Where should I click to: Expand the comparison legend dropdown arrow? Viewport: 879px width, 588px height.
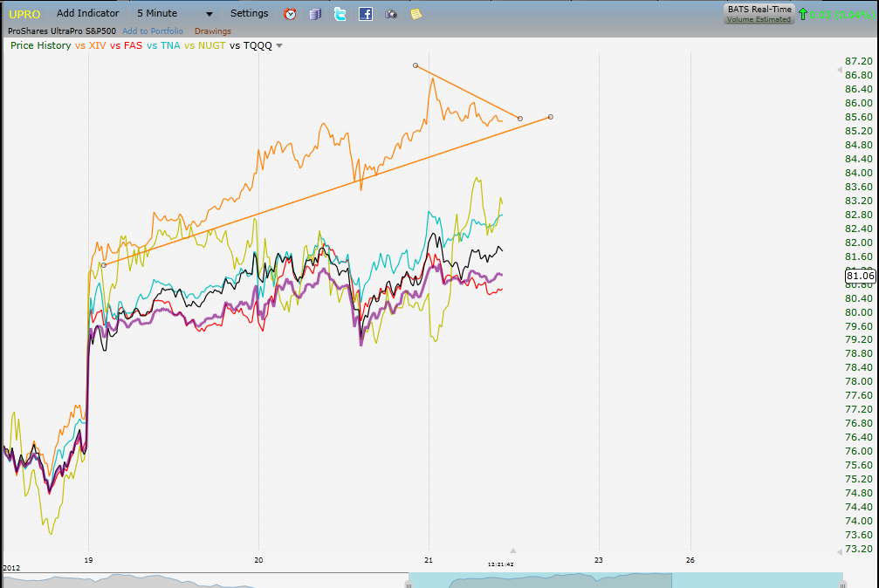tap(279, 46)
